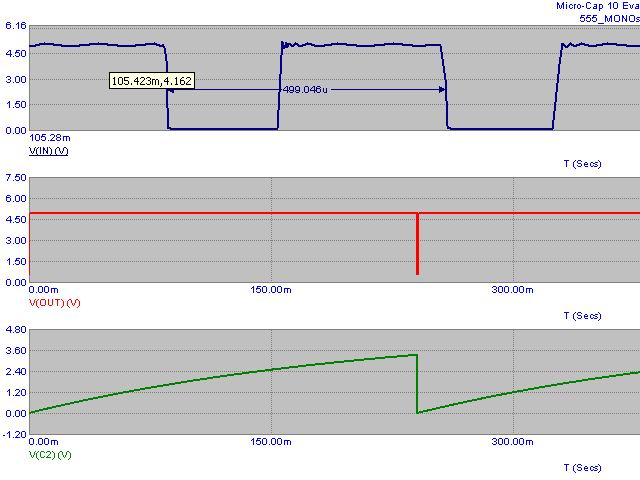
Task: Click the 300.00m label under V(C2) plot
Action: click(512, 442)
